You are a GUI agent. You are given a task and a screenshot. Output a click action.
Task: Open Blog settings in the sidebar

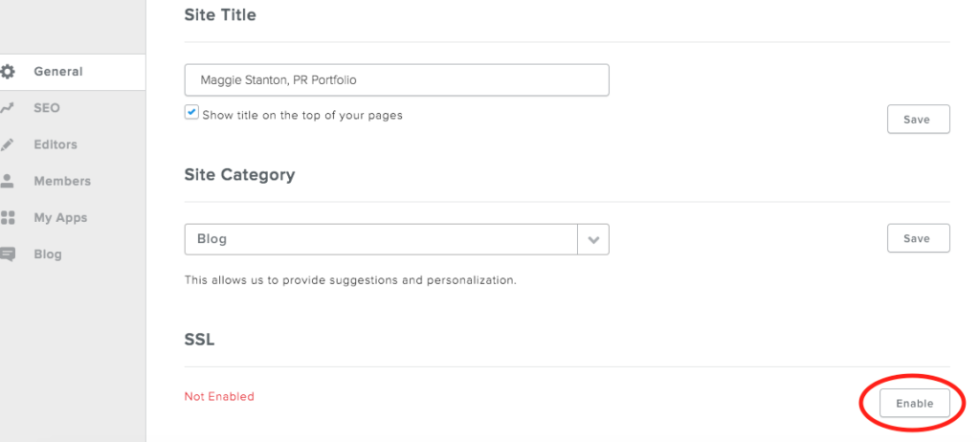(48, 254)
